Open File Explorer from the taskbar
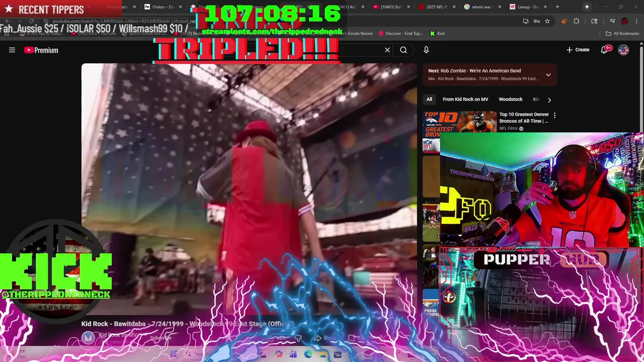Image resolution: width=644 pixels, height=362 pixels. (323, 354)
